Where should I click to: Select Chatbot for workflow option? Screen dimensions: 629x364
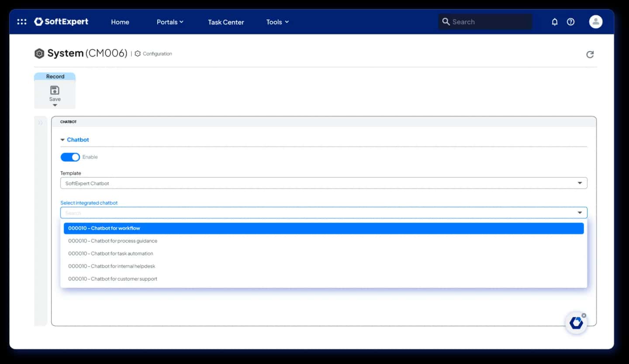pyautogui.click(x=324, y=228)
